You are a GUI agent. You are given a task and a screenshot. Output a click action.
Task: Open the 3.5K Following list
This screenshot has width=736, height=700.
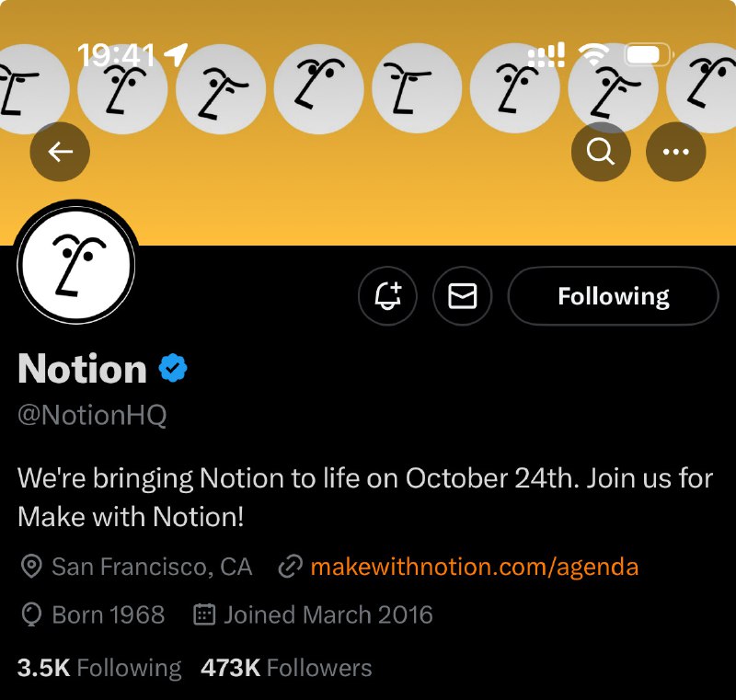(99, 668)
